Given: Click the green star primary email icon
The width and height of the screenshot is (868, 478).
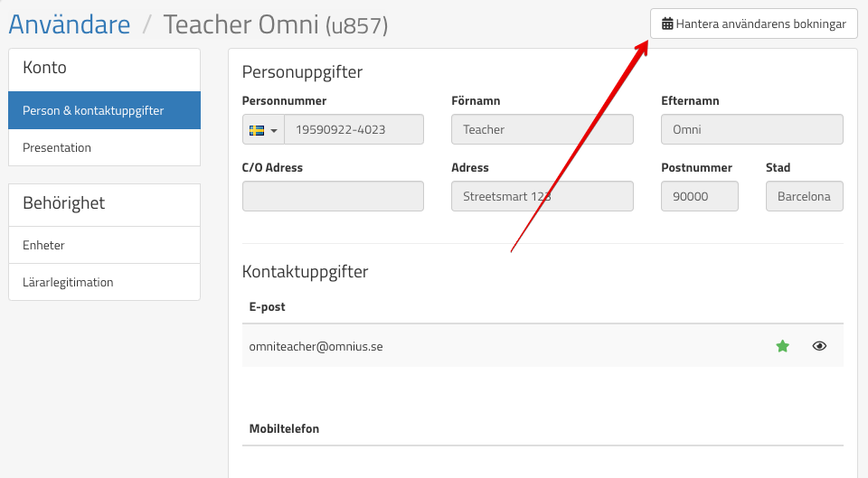Looking at the screenshot, I should pyautogui.click(x=782, y=346).
